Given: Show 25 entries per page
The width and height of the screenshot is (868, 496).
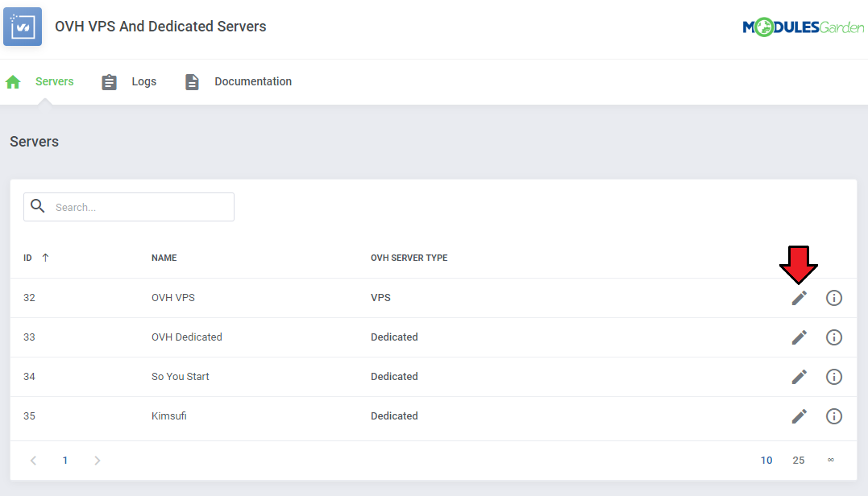Looking at the screenshot, I should pos(798,460).
